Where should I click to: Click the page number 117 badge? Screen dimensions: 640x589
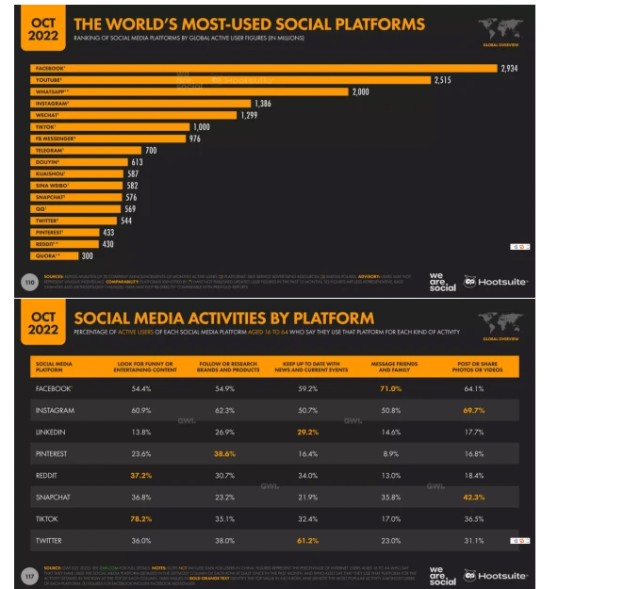[x=30, y=576]
